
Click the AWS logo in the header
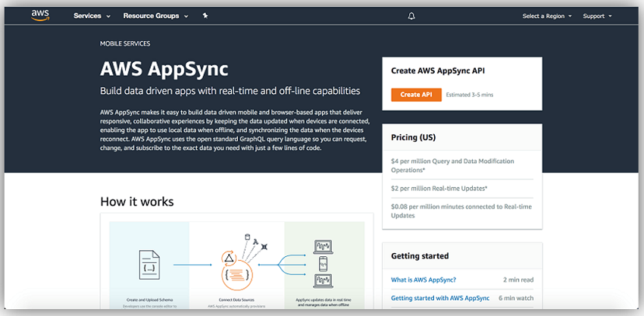[x=40, y=15]
